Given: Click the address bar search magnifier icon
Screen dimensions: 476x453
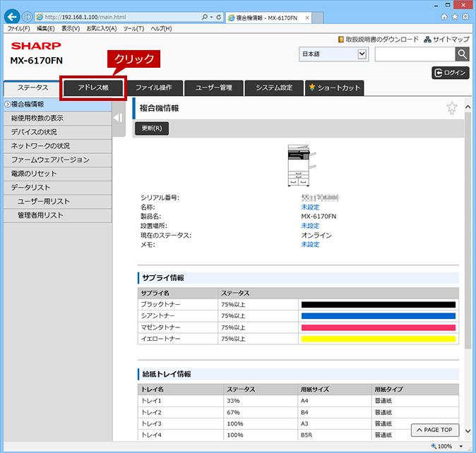Looking at the screenshot, I should click(x=205, y=17).
